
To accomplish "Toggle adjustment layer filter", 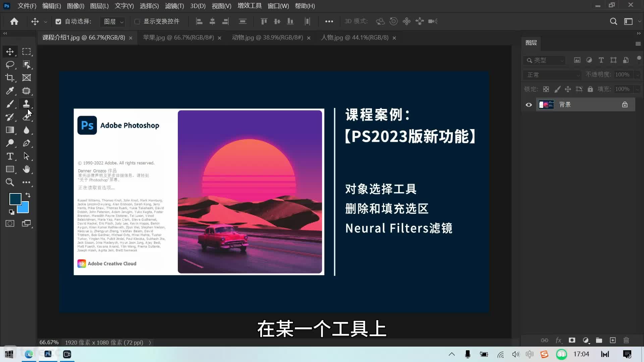I will pyautogui.click(x=589, y=60).
